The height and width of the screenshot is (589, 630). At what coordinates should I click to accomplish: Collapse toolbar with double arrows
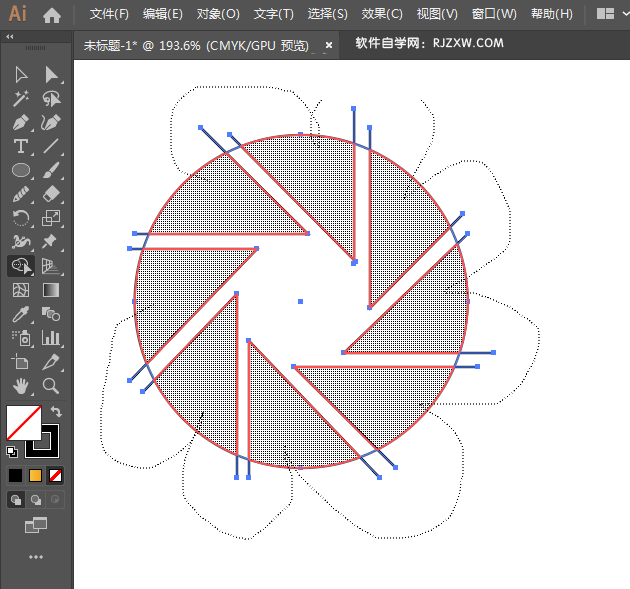(x=10, y=37)
